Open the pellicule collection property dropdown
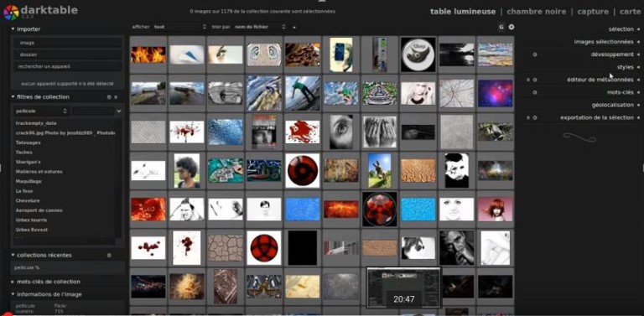The height and width of the screenshot is (316, 644). tap(41, 111)
